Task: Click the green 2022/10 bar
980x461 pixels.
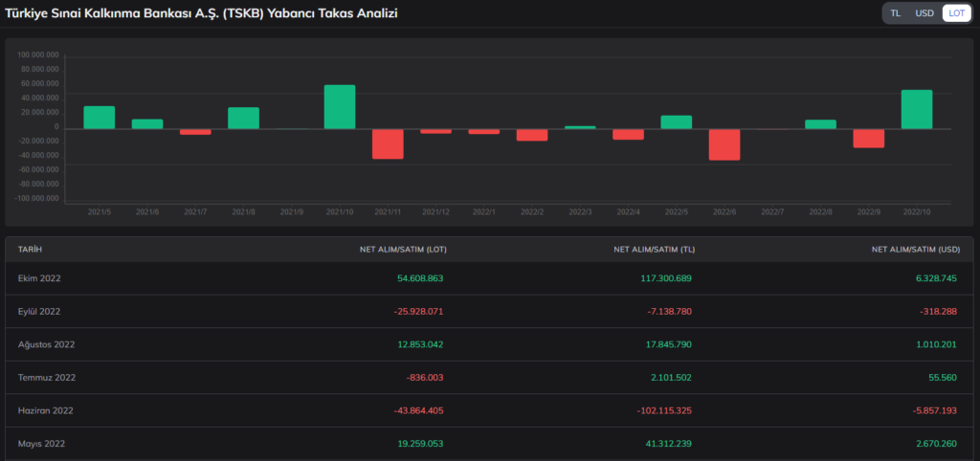Action: click(917, 109)
